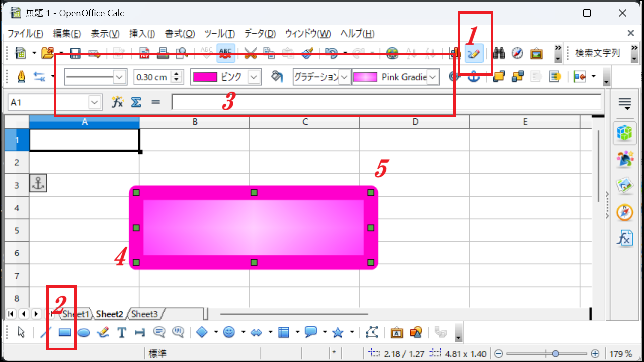The image size is (644, 362).
Task: Expand the line style dropdown
Action: (120, 77)
